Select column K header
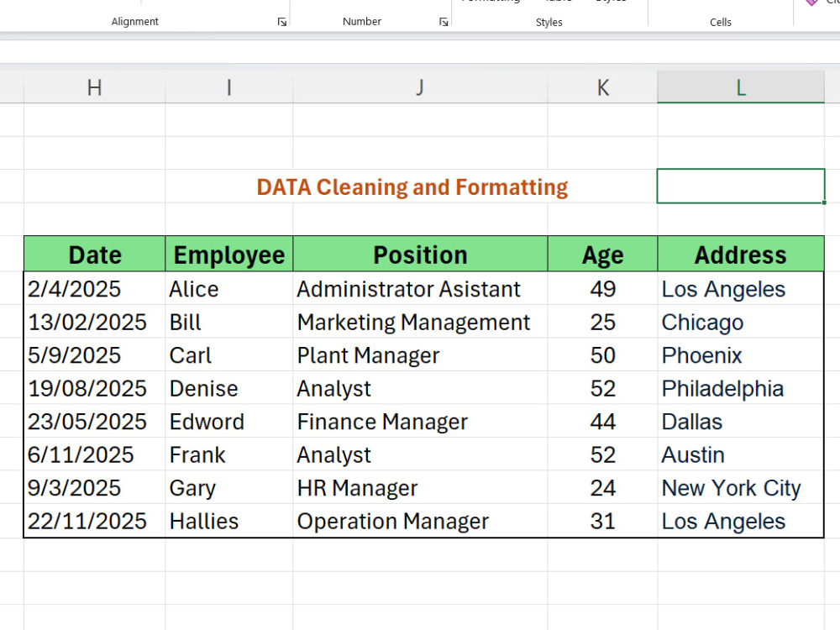Viewport: 840px width, 630px height. click(x=602, y=87)
